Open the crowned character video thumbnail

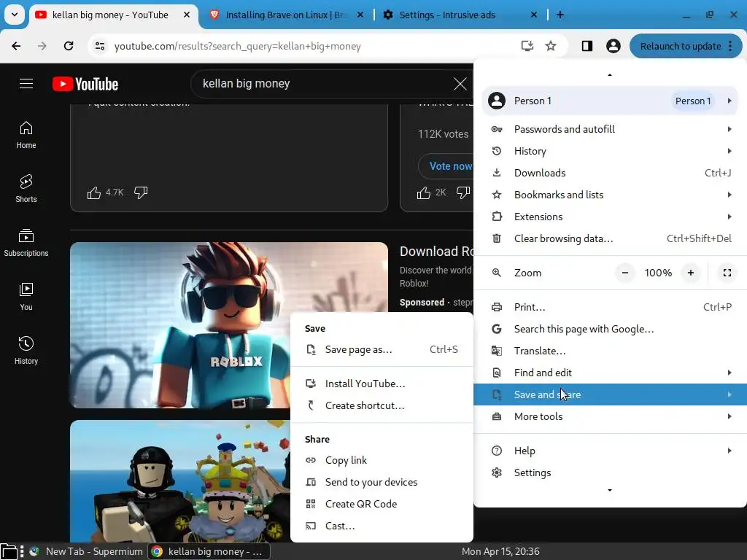[x=180, y=481]
